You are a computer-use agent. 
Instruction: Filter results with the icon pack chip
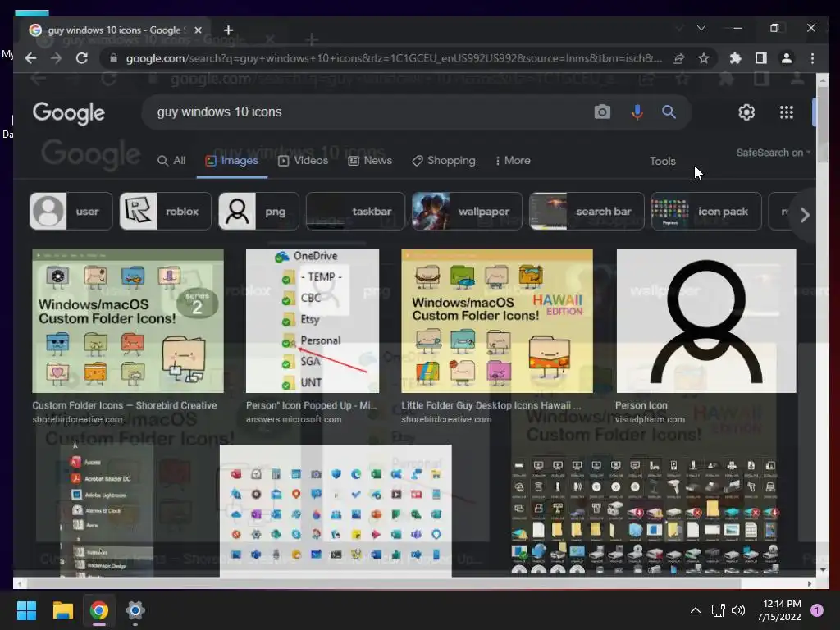(x=706, y=211)
